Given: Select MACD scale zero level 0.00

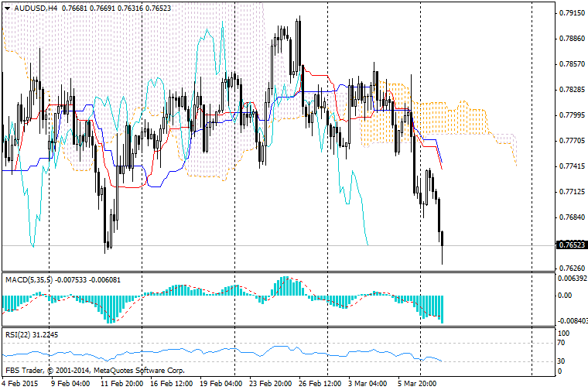Looking at the screenshot, I should coord(565,296).
